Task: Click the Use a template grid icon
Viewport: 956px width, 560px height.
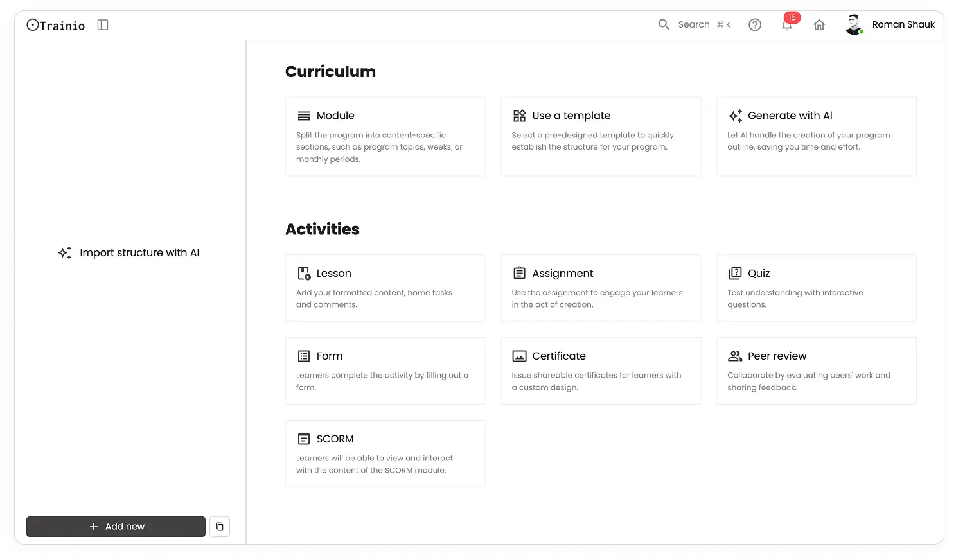Action: 519,116
